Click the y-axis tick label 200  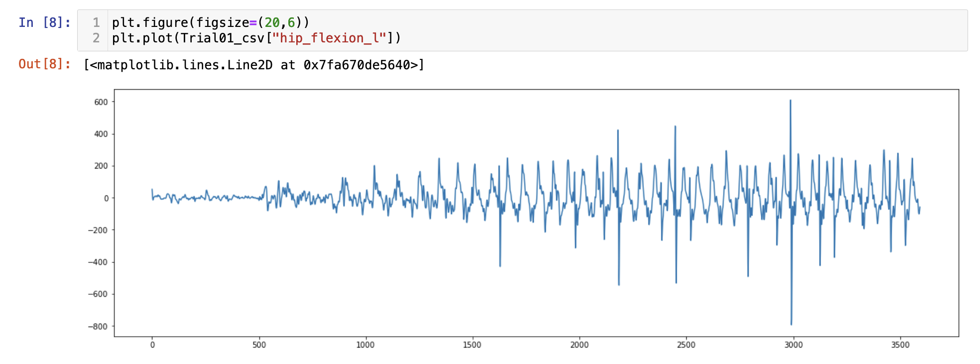[x=101, y=166]
